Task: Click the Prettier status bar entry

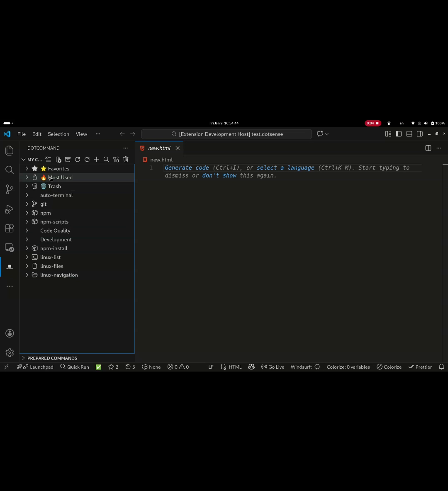Action: (420, 367)
